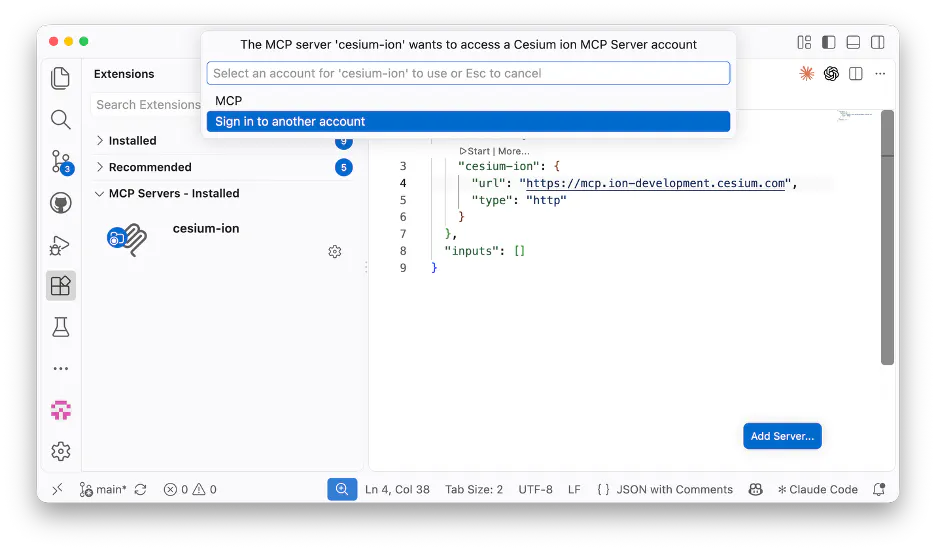Click the cesium-ion server name
The height and width of the screenshot is (552, 936).
(206, 229)
